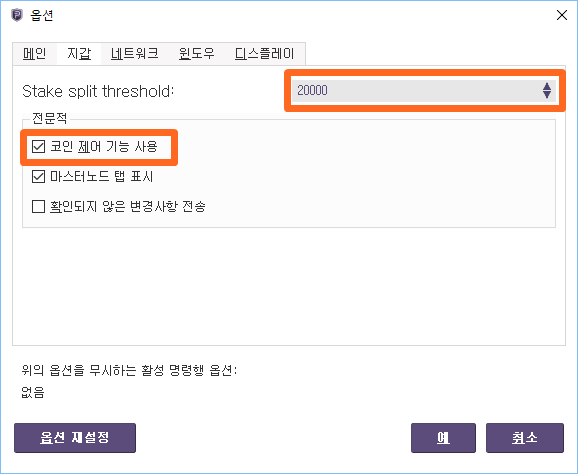
Task: Click into the Stake split threshold value field
Action: (x=417, y=90)
